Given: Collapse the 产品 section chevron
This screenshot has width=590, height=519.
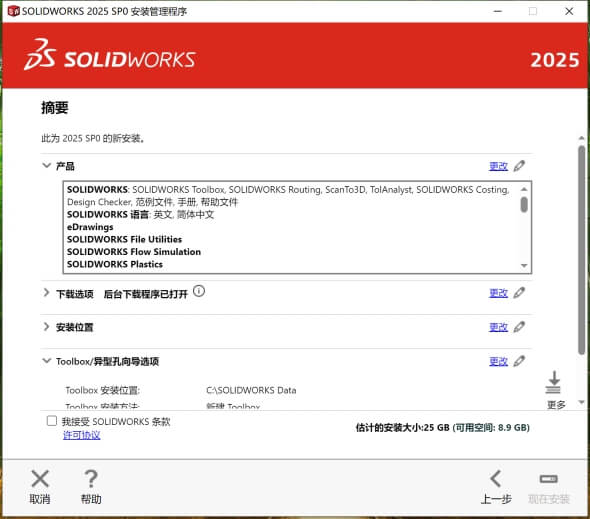Looking at the screenshot, I should [46, 165].
